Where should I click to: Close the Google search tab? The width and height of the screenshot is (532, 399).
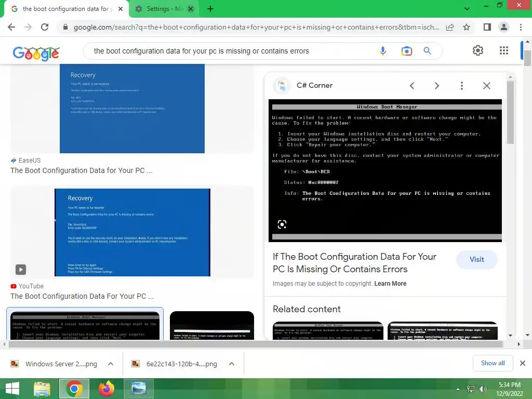[x=121, y=9]
